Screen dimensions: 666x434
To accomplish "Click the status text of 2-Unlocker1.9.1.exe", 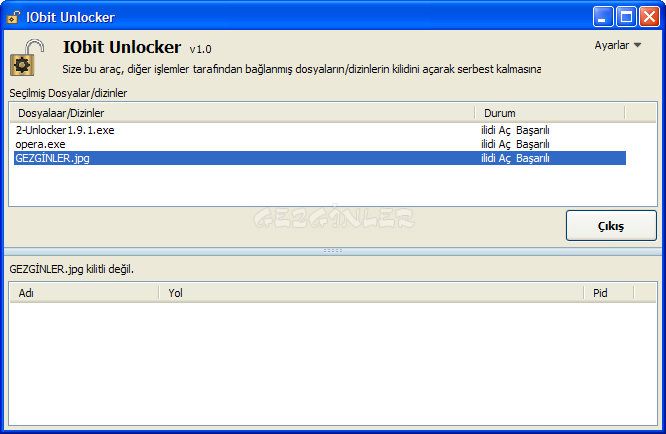I will click(x=515, y=130).
